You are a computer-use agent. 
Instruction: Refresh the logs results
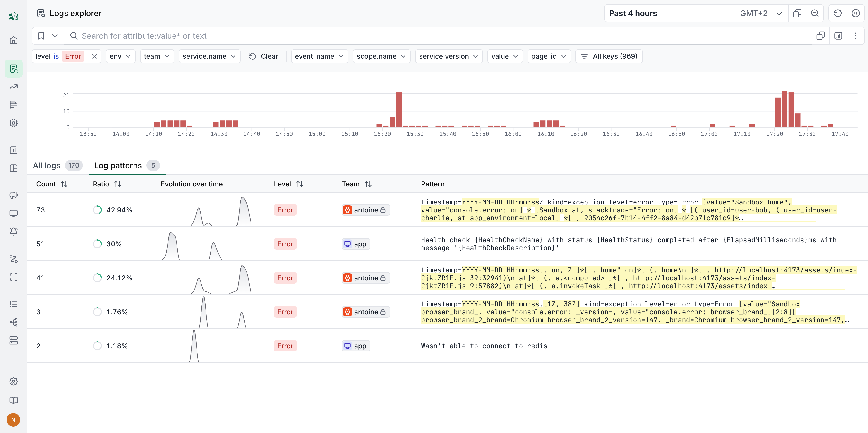tap(838, 13)
